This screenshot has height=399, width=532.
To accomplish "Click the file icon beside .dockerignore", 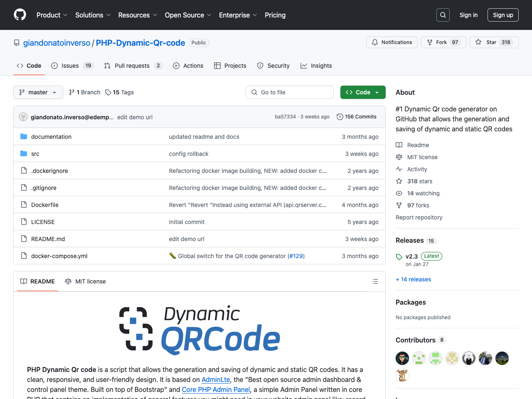I will click(x=24, y=170).
